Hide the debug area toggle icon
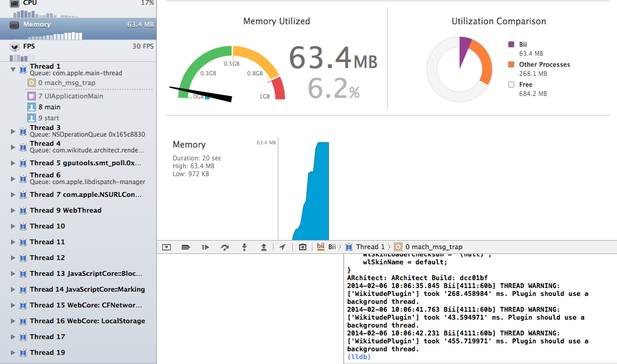This screenshot has width=617, height=364. point(167,247)
